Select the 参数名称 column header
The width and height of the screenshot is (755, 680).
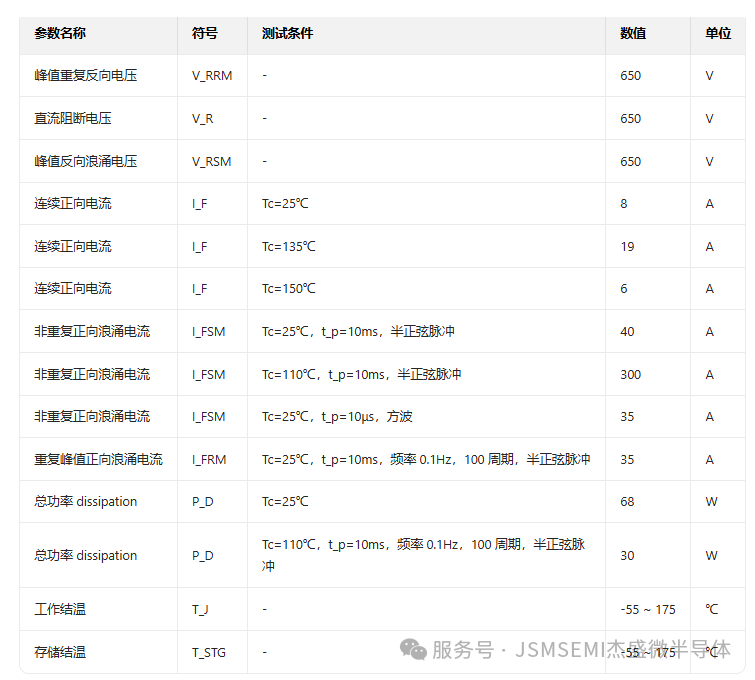tap(60, 33)
